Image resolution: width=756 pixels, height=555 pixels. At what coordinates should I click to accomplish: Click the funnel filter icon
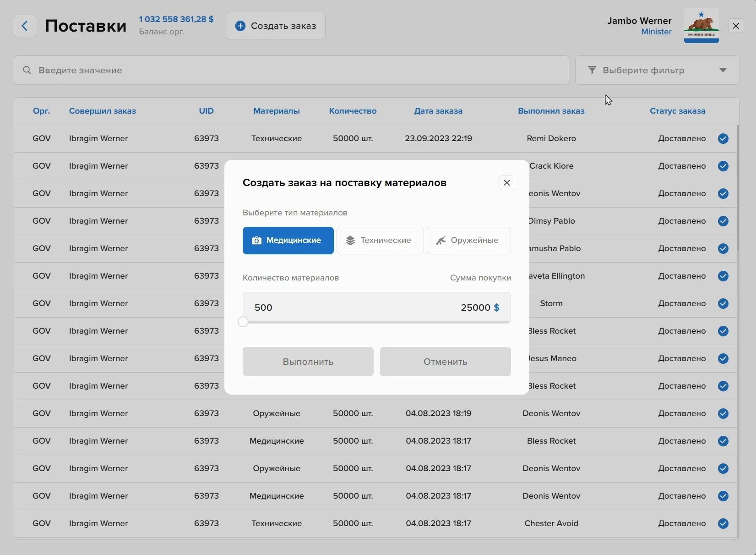592,70
